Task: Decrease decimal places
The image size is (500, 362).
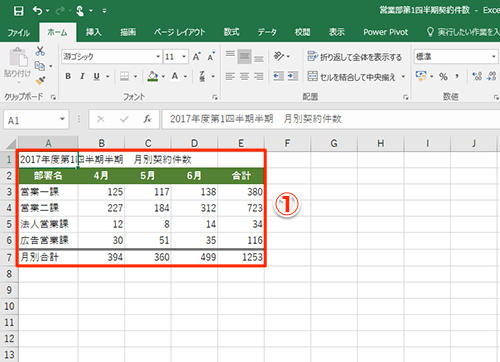Action: tap(492, 76)
